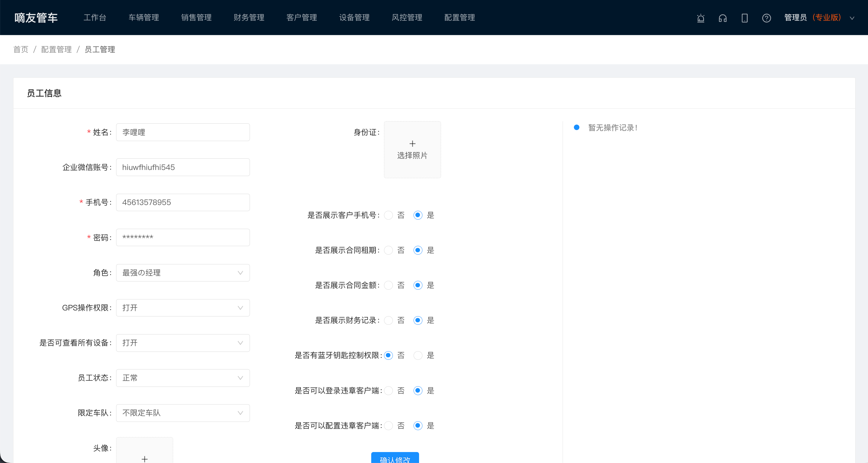Select 是 for 是否展示财务记录
This screenshot has height=463, width=868.
pyautogui.click(x=418, y=320)
